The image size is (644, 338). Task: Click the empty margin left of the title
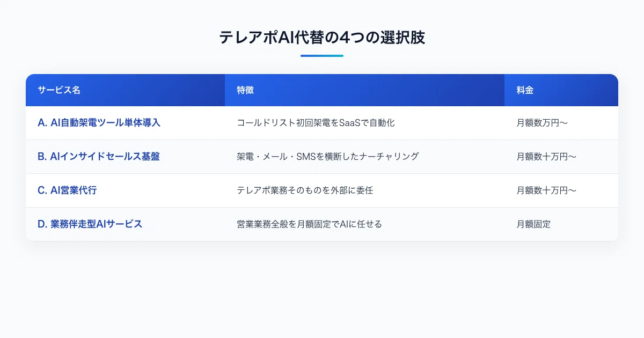107,38
